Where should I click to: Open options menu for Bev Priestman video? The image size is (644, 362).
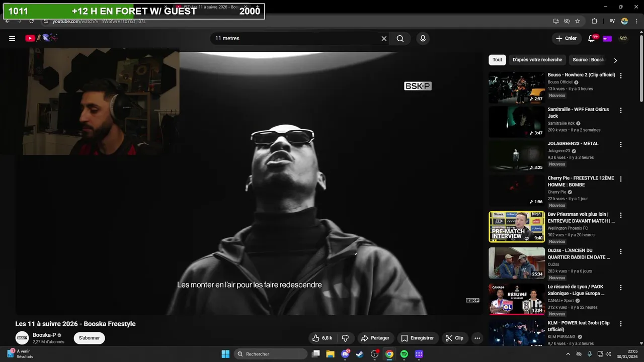(620, 215)
